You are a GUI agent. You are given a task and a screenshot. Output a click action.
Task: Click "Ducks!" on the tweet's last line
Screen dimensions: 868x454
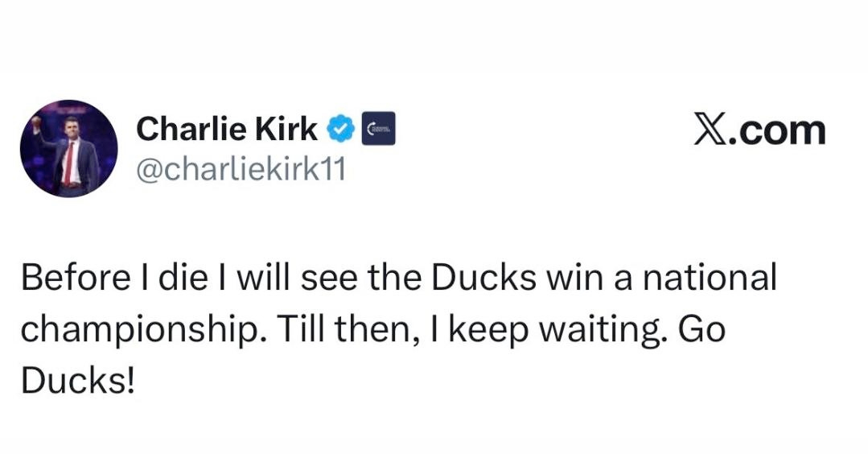pyautogui.click(x=77, y=382)
